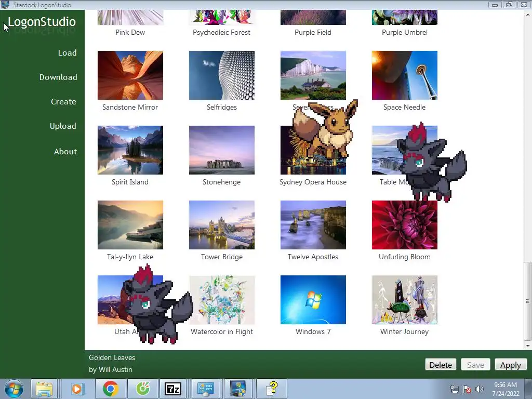Click the scrollbar down arrow
This screenshot has width=532, height=399.
click(x=527, y=345)
